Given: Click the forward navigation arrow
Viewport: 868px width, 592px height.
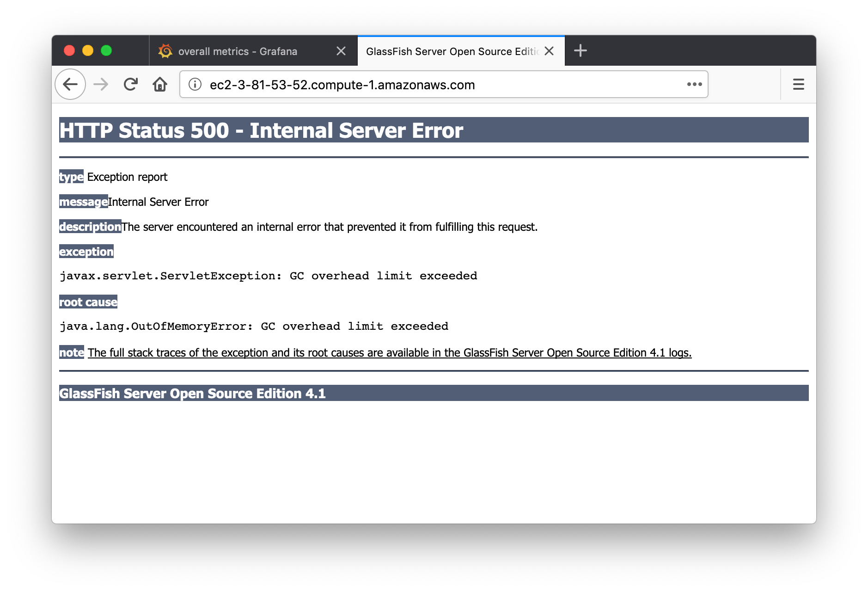Looking at the screenshot, I should point(101,84).
